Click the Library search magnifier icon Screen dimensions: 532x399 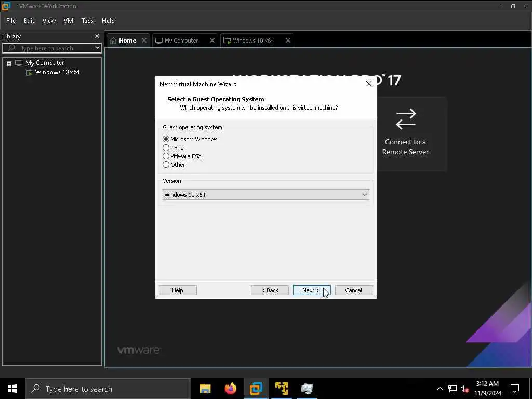(11, 48)
